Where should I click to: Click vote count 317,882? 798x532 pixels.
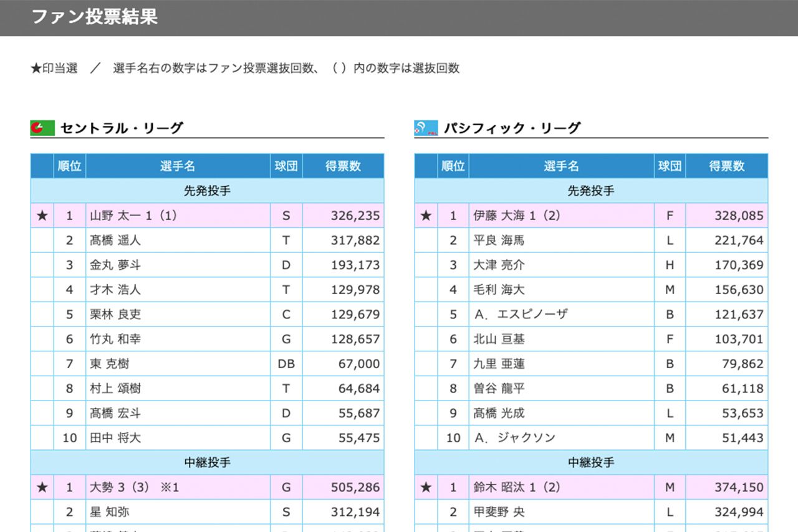[355, 240]
